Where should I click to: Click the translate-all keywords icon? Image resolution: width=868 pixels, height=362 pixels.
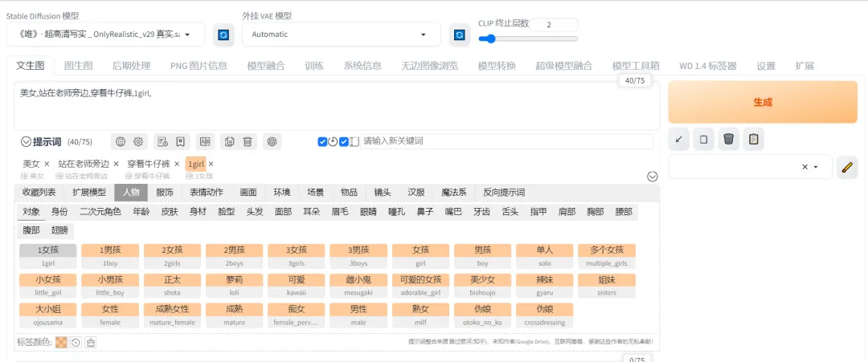[205, 142]
